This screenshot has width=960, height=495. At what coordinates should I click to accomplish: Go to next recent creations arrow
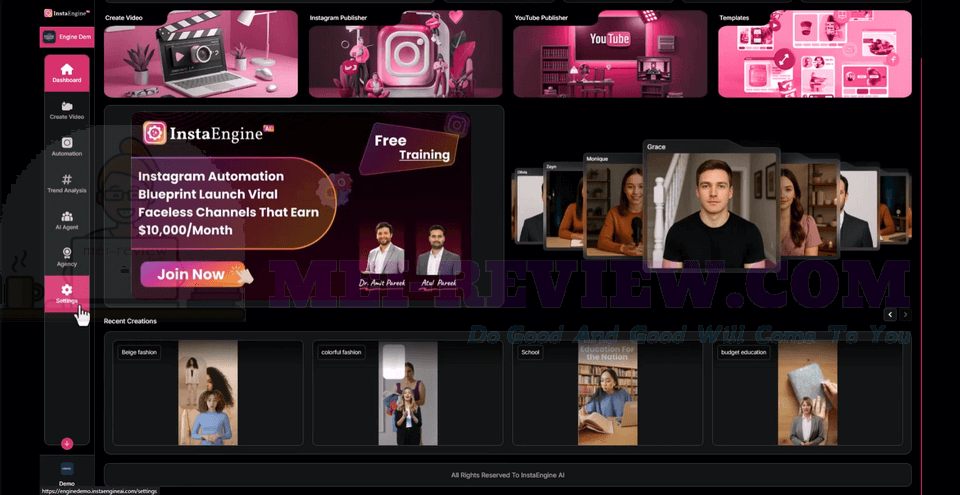click(905, 314)
